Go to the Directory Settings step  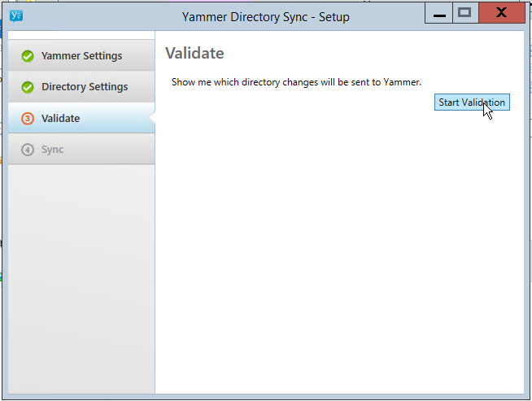click(x=85, y=87)
